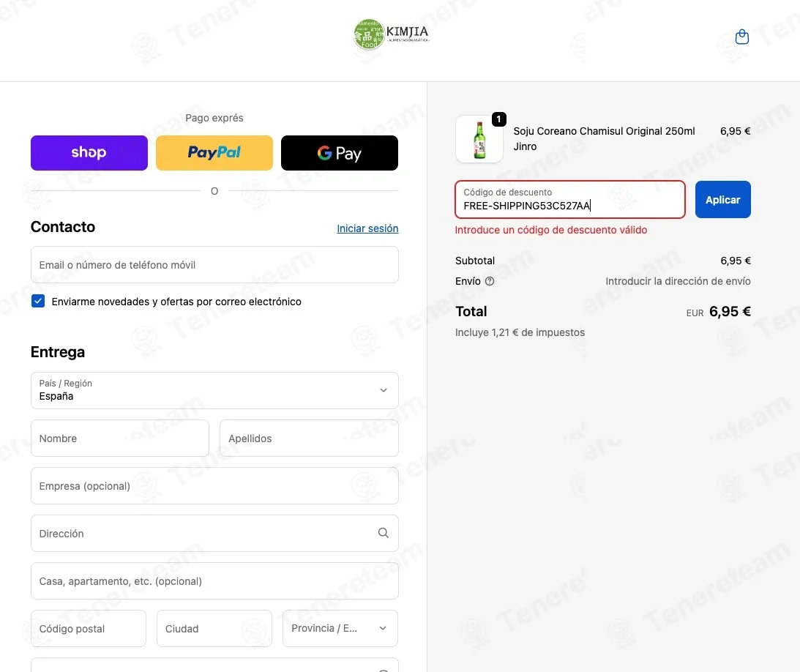Image resolution: width=800 pixels, height=672 pixels.
Task: Focus the Código de descuento field
Action: (570, 200)
